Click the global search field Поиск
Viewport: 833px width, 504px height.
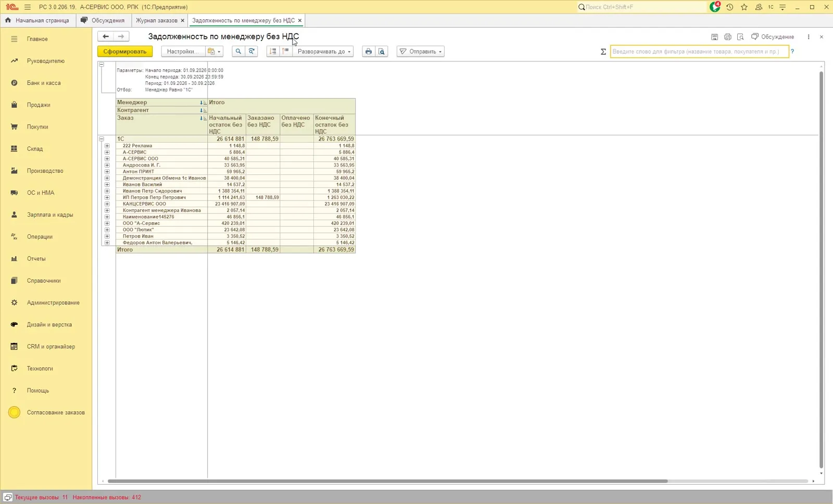click(641, 7)
